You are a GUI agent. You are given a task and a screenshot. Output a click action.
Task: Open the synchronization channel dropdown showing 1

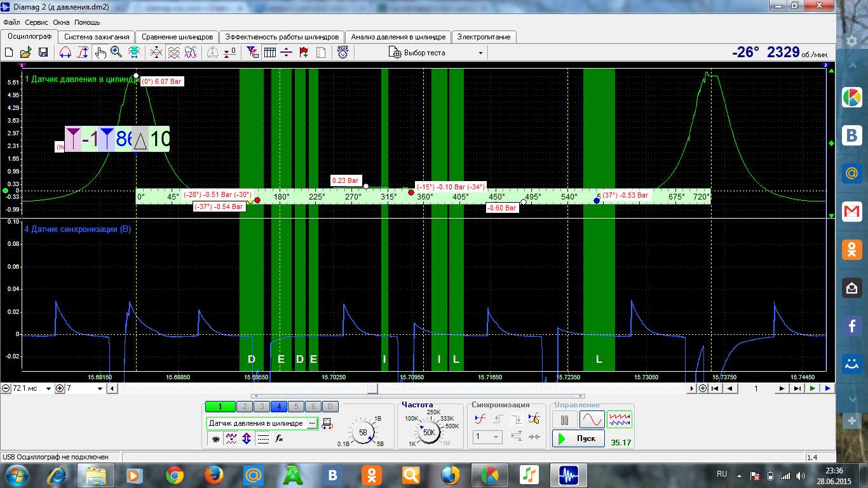point(488,437)
